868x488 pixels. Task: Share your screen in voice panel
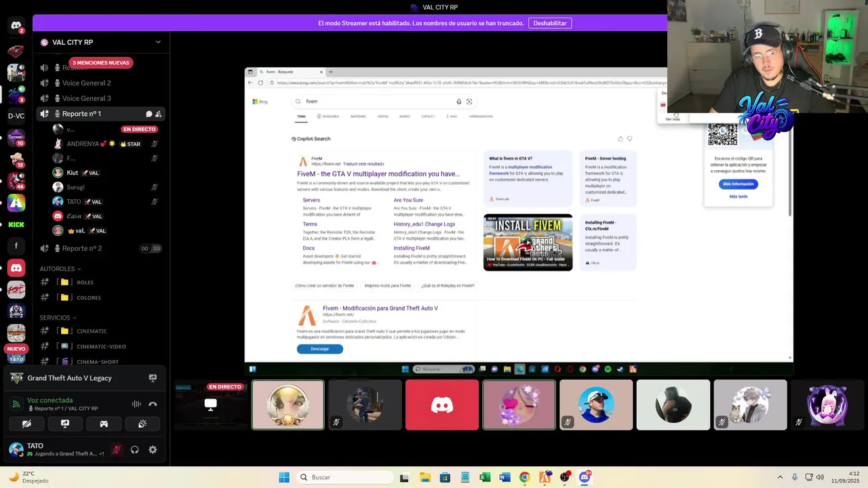pyautogui.click(x=65, y=424)
